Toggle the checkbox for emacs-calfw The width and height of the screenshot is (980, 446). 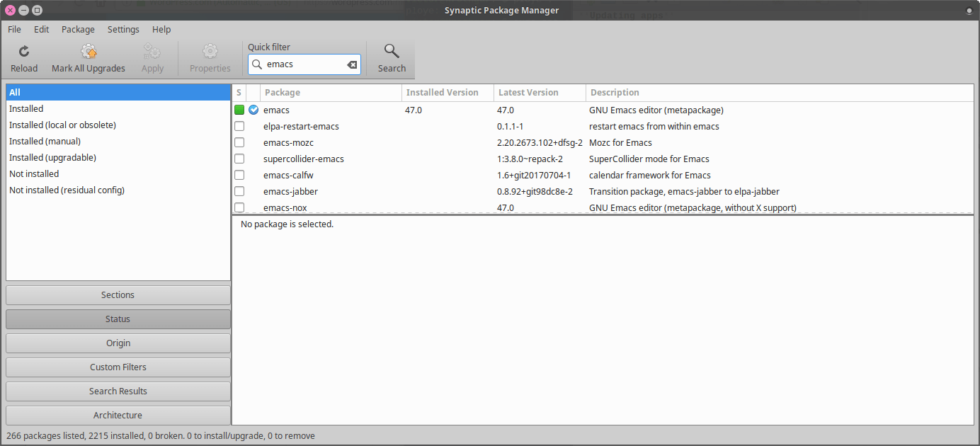[239, 175]
